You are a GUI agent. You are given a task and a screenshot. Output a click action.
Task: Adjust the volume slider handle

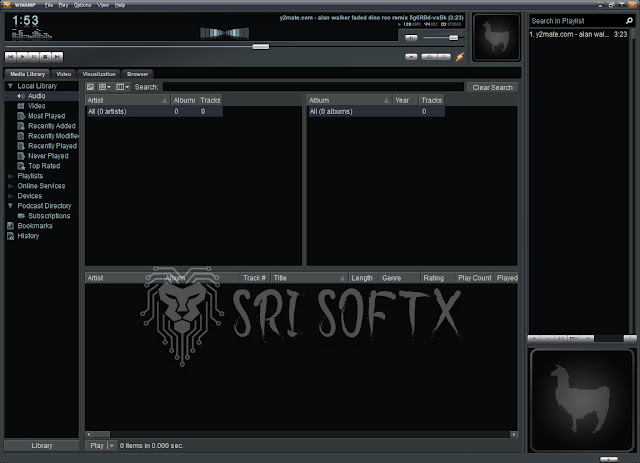tap(453, 38)
